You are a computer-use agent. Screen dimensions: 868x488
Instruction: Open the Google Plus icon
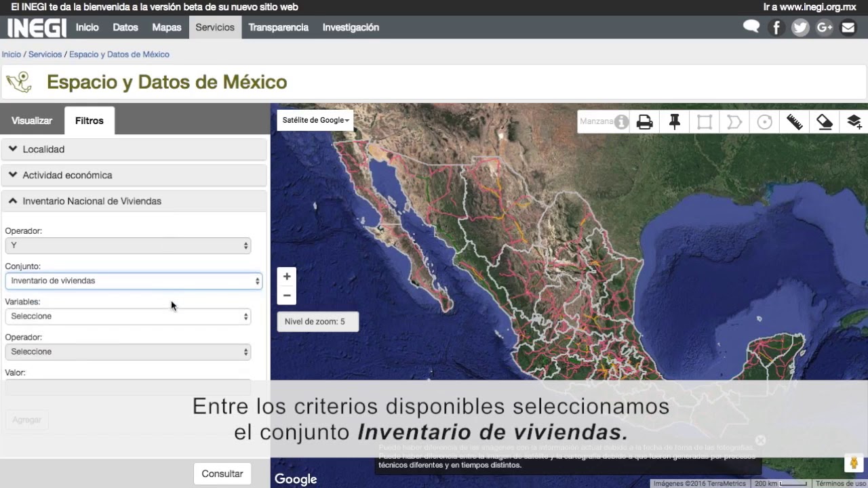[x=825, y=28]
